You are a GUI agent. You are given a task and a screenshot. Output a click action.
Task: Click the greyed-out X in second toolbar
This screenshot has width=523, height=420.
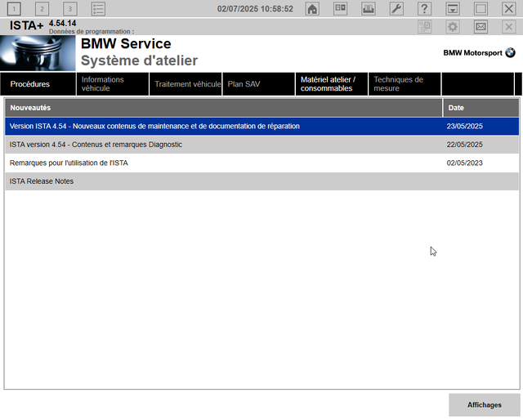tap(508, 27)
